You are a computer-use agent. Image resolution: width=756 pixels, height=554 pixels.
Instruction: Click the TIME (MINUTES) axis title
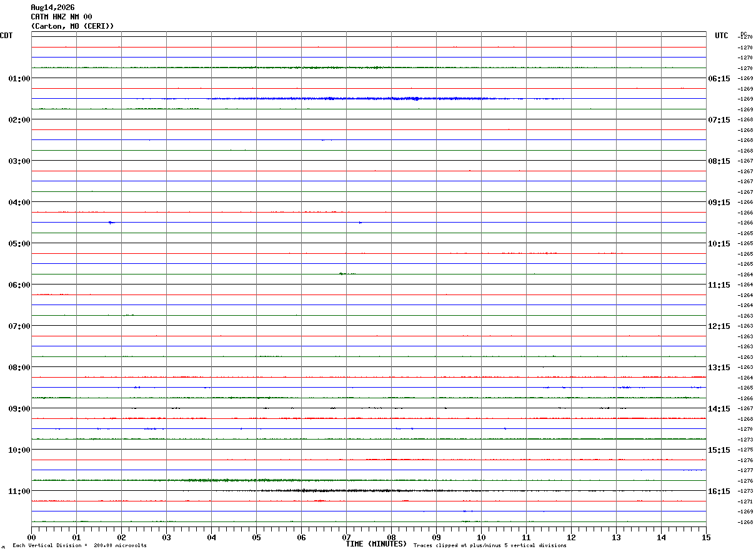(376, 544)
